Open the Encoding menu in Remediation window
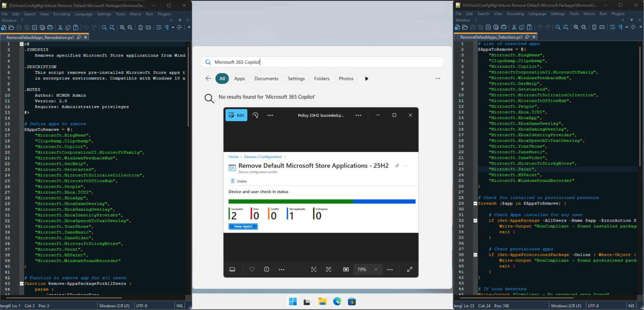This screenshot has height=310, width=644. point(62,14)
